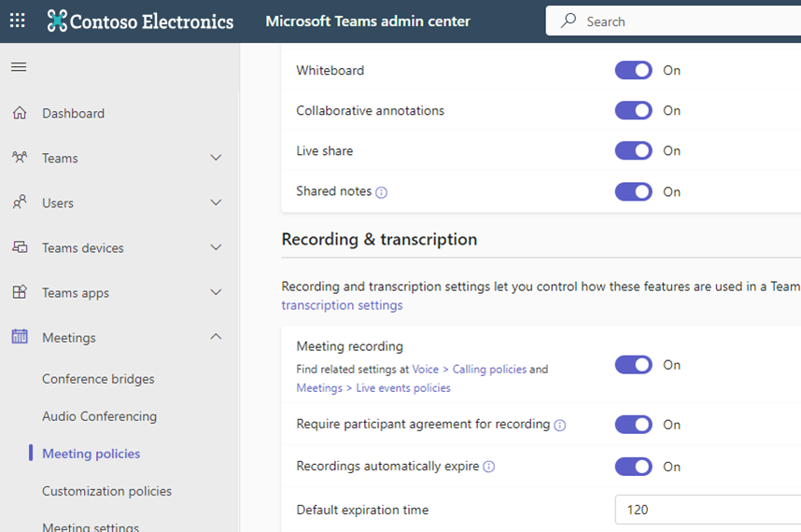Screen dimensions: 801x532
Task: Click the Recording & transcription heading
Action: coord(379,240)
